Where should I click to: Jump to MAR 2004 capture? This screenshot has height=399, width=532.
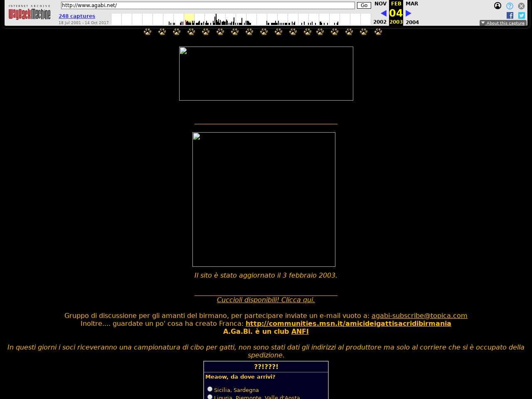click(x=411, y=4)
